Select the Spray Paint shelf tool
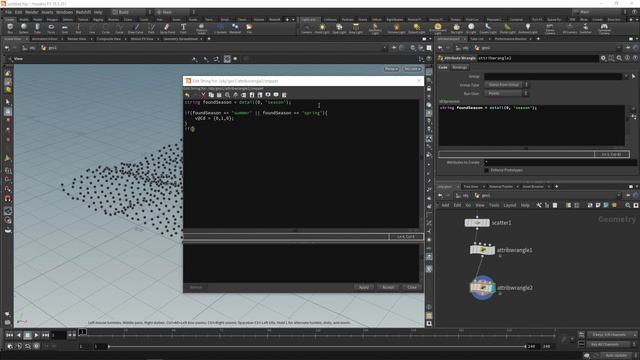 167,28
